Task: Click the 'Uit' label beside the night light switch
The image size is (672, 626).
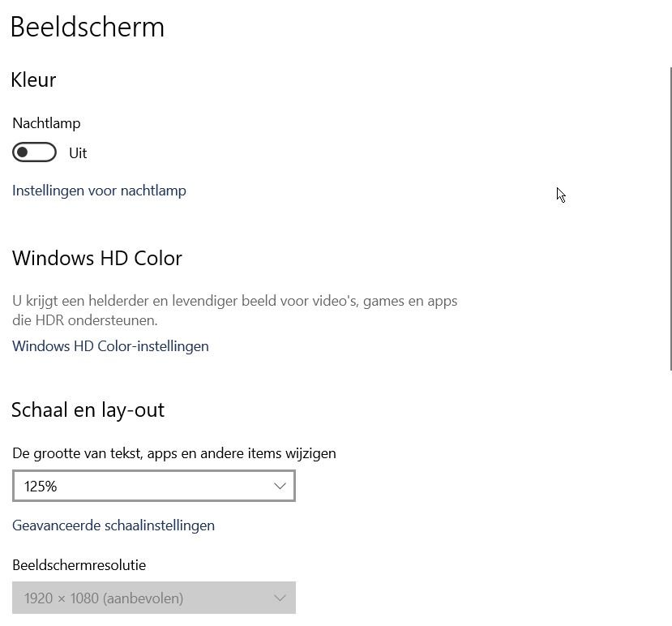Action: [78, 153]
